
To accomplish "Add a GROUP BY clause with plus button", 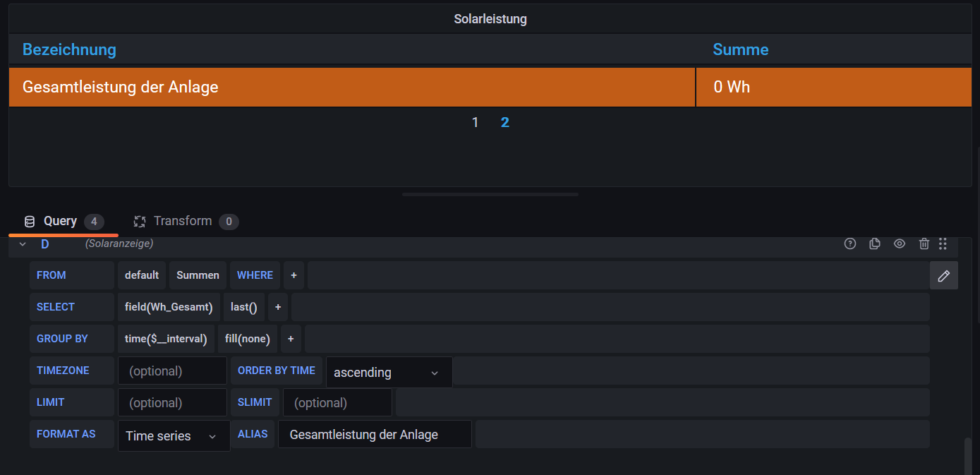I will [x=291, y=339].
